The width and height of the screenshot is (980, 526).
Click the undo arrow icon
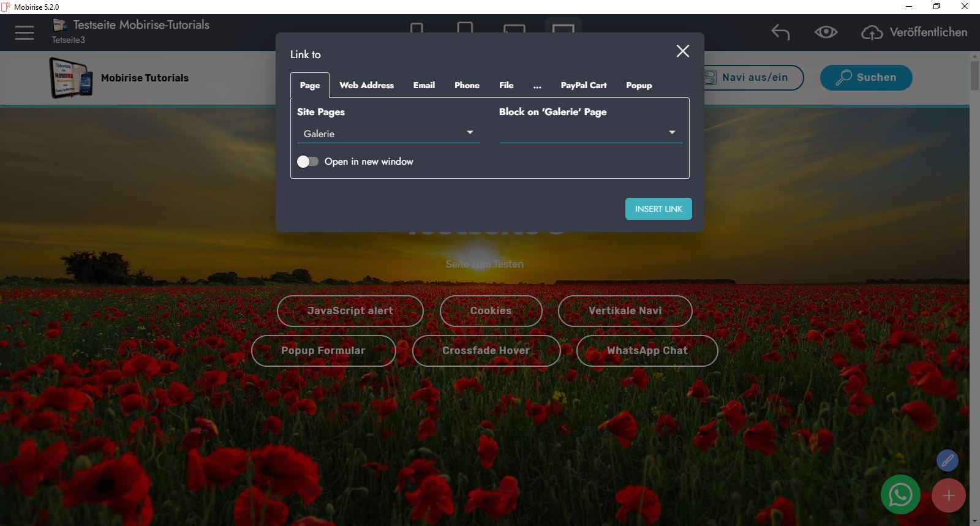[x=780, y=32]
